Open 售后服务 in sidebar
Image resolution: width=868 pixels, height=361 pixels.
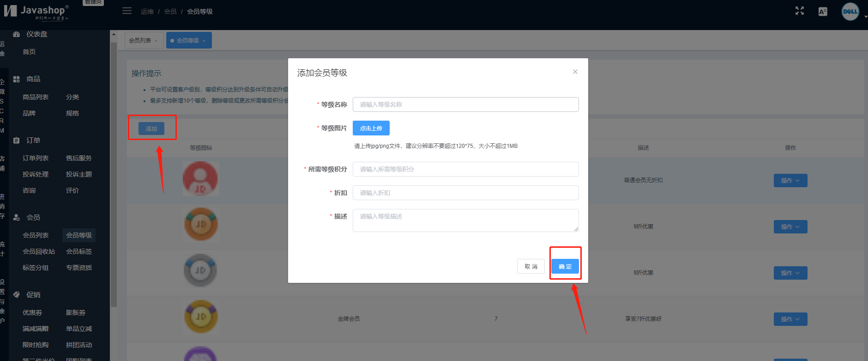[79, 158]
